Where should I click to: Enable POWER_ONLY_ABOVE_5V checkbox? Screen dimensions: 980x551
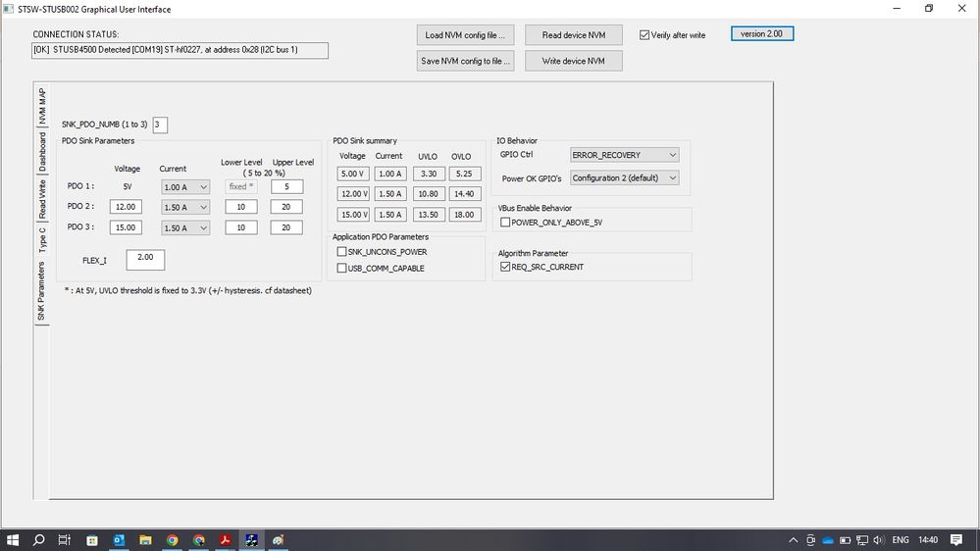[505, 222]
